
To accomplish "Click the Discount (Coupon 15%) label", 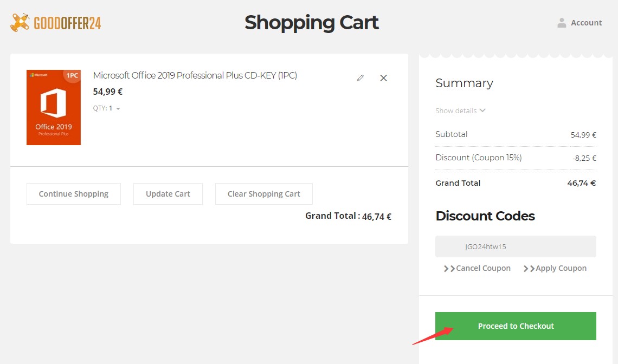I will pyautogui.click(x=479, y=158).
